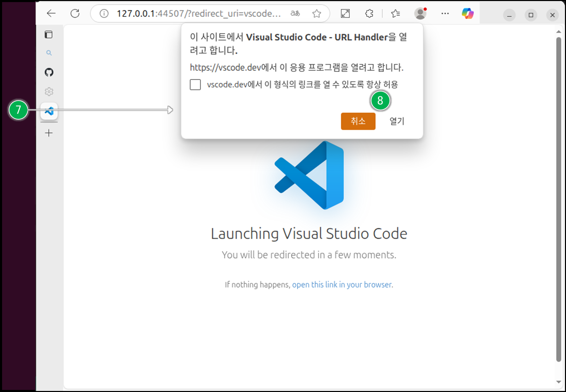Open the Extensions puzzle icon
This screenshot has width=566, height=392.
[x=369, y=14]
